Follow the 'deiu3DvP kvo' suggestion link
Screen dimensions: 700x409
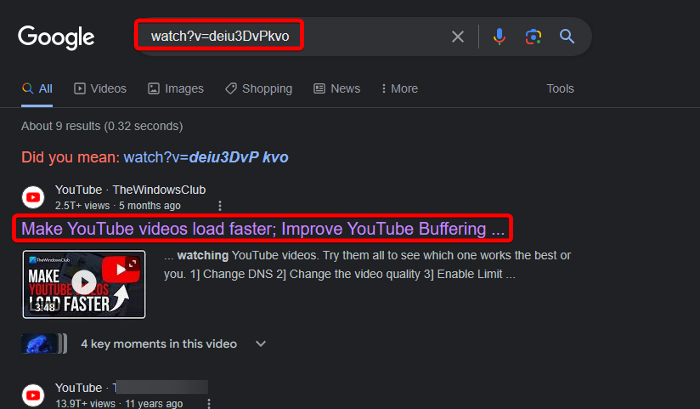pos(206,157)
